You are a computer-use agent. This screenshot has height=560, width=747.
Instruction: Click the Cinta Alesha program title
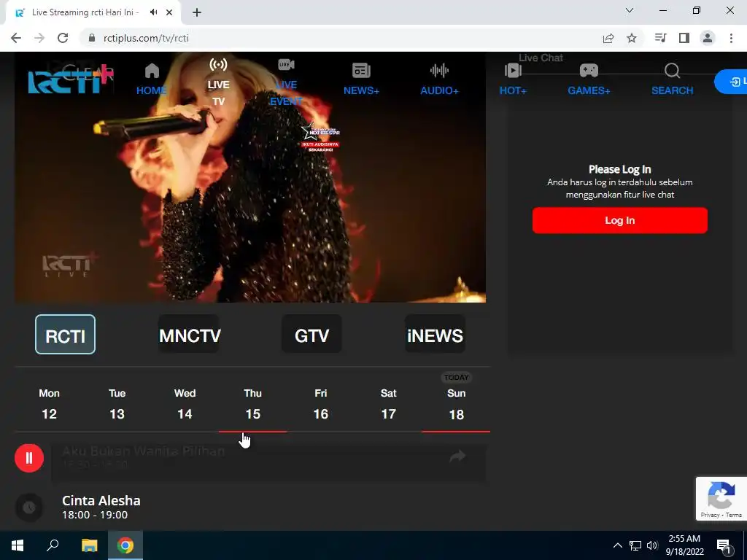[x=101, y=500]
